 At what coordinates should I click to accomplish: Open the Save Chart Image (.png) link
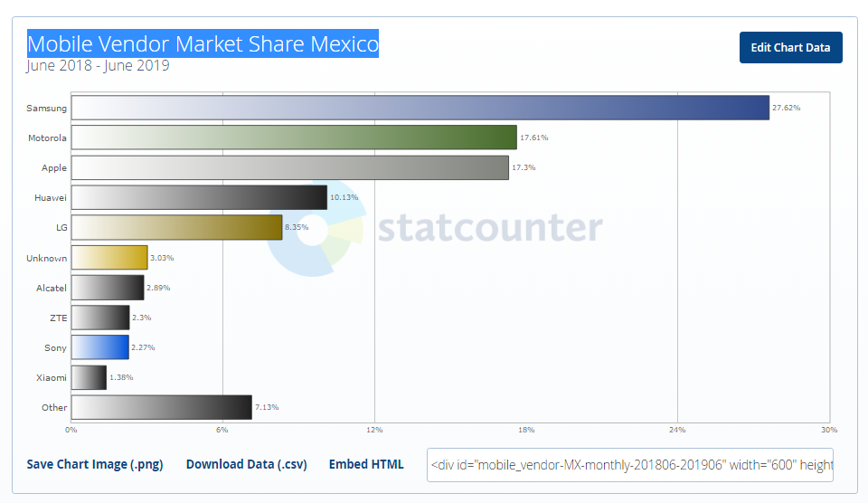point(95,464)
